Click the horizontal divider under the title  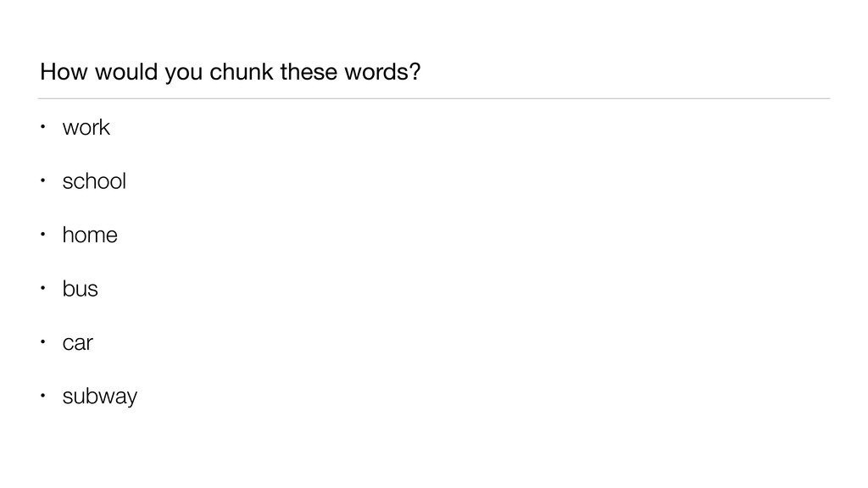coord(434,98)
